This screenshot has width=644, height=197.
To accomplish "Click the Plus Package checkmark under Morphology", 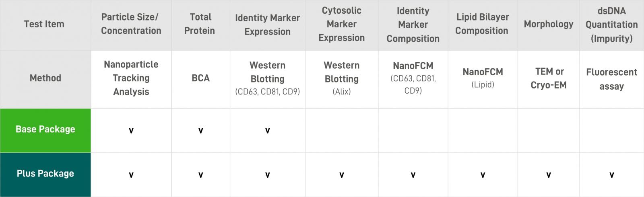I will [549, 175].
